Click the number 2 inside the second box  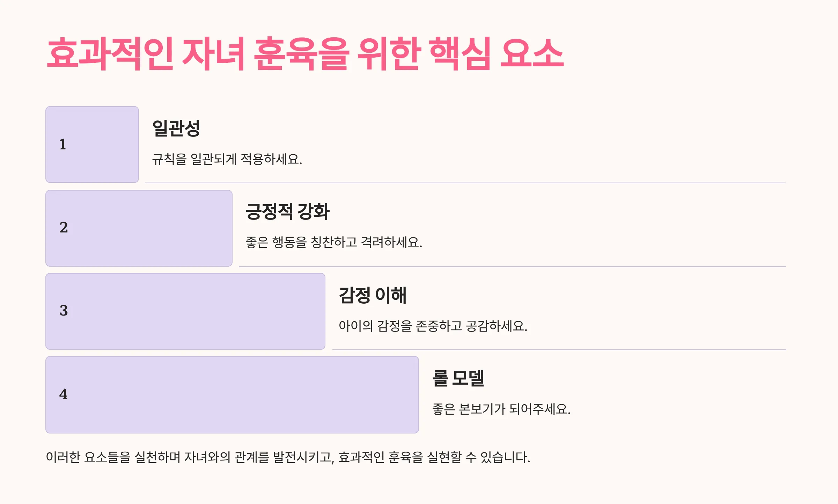click(64, 228)
